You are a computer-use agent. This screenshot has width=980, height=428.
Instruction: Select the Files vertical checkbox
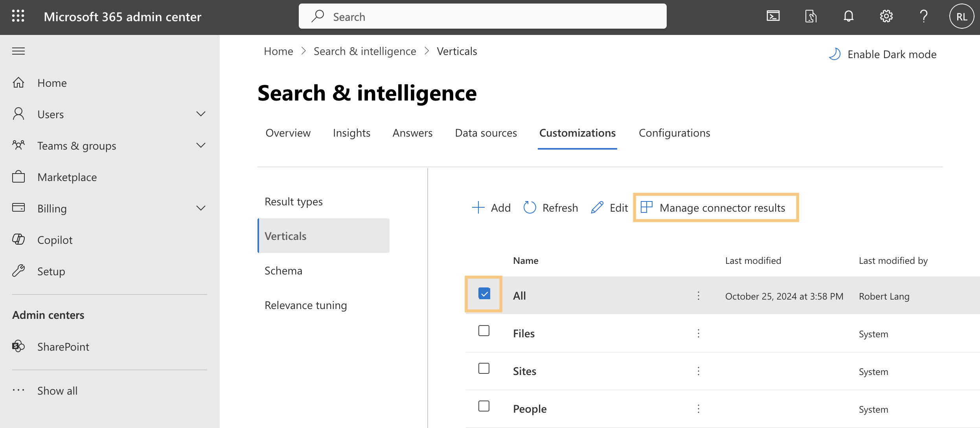484,331
